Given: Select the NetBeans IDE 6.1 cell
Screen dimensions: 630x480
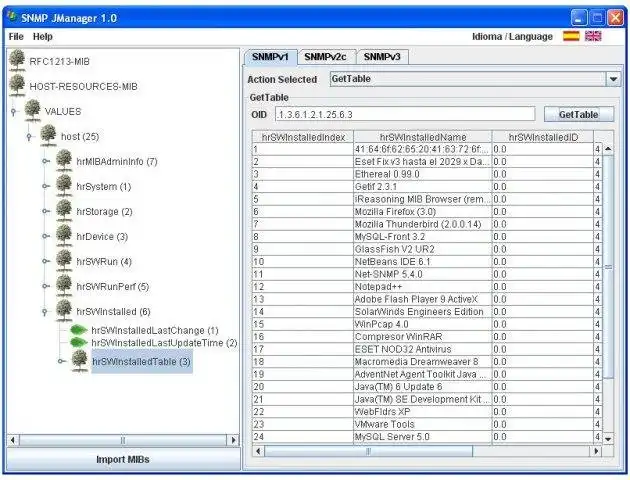Looking at the screenshot, I should pos(422,261).
